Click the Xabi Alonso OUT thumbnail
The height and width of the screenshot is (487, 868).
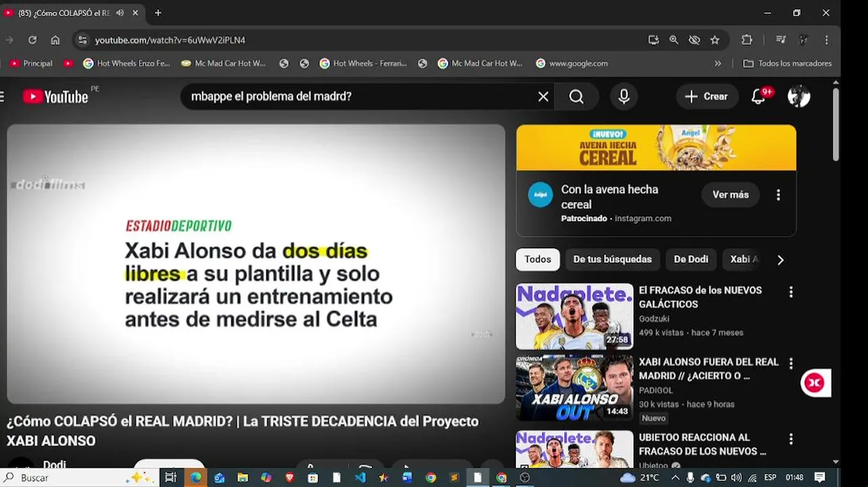574,388
